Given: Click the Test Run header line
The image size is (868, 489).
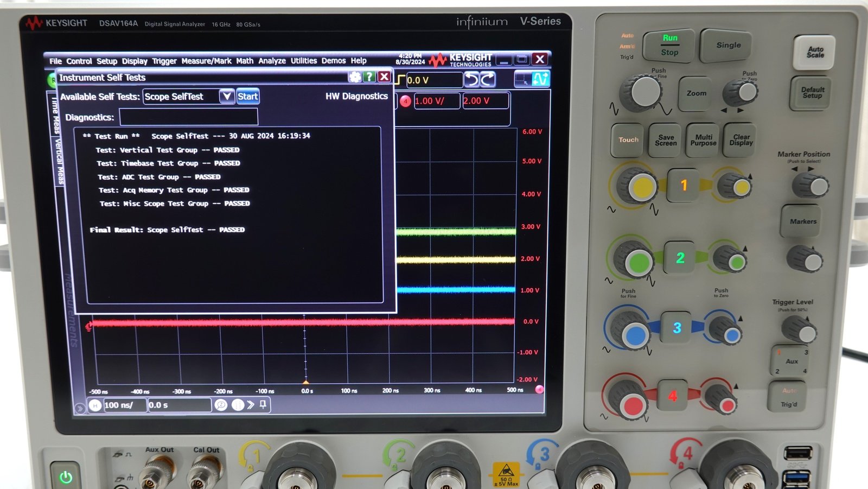Looking at the screenshot, I should pos(196,136).
